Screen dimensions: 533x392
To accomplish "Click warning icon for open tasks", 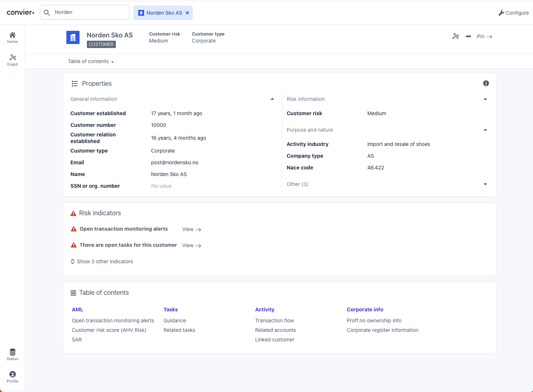I will tap(74, 245).
